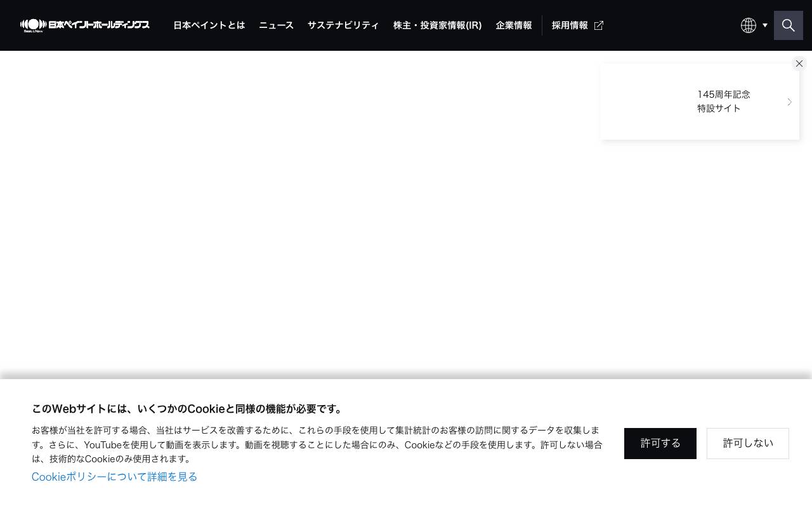Expand the 企業情報 navigation section
This screenshot has width=812, height=508.
pyautogui.click(x=514, y=25)
